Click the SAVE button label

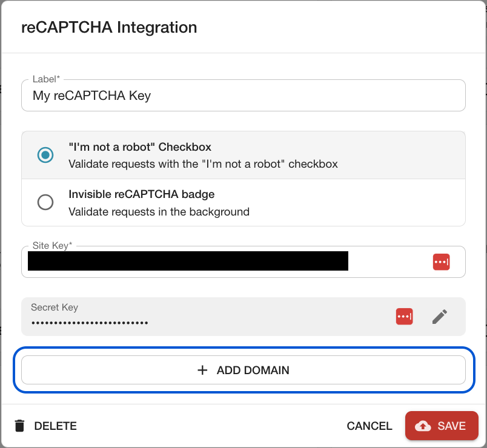click(451, 426)
